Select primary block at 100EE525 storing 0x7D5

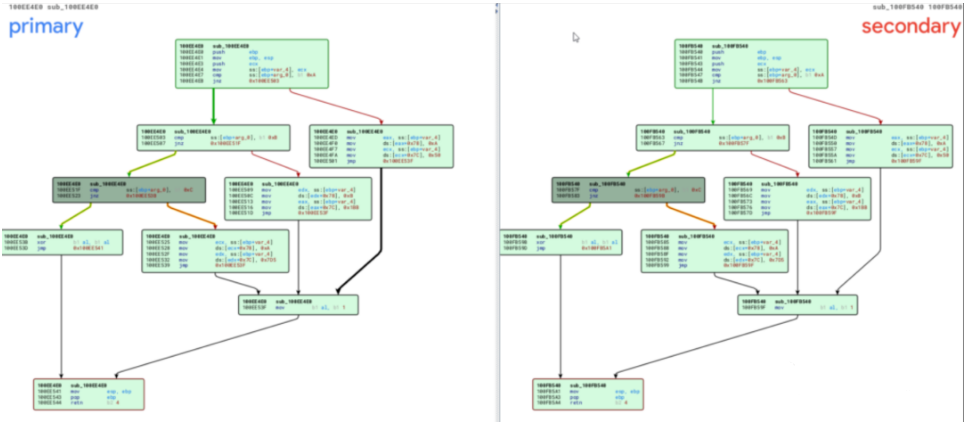(x=215, y=251)
